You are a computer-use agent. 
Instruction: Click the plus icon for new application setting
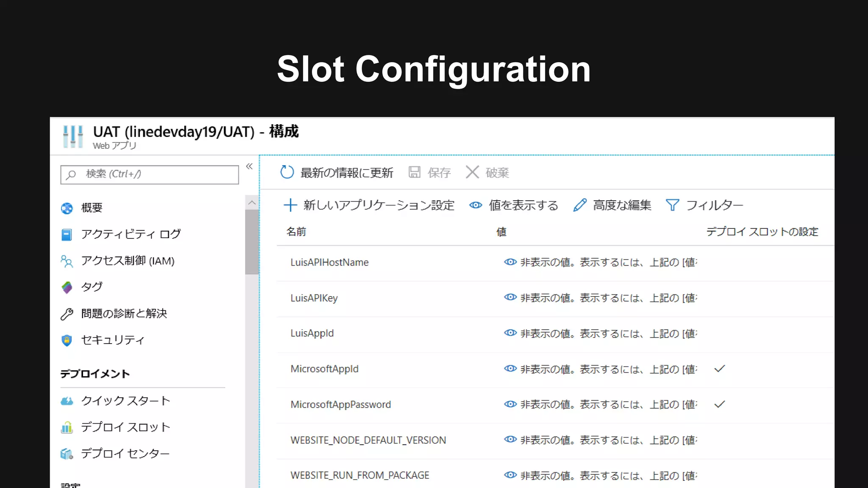(290, 205)
